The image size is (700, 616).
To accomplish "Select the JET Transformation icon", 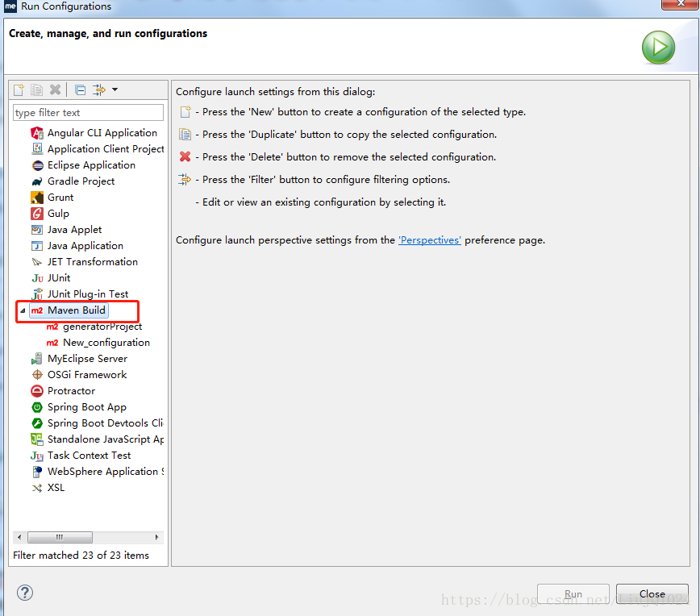I will tap(37, 262).
